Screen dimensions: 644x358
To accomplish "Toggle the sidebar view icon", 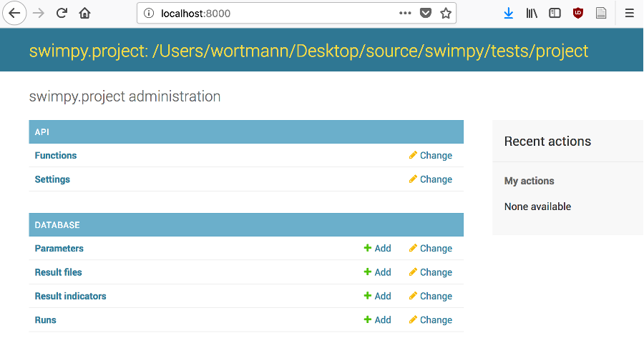I will 555,13.
